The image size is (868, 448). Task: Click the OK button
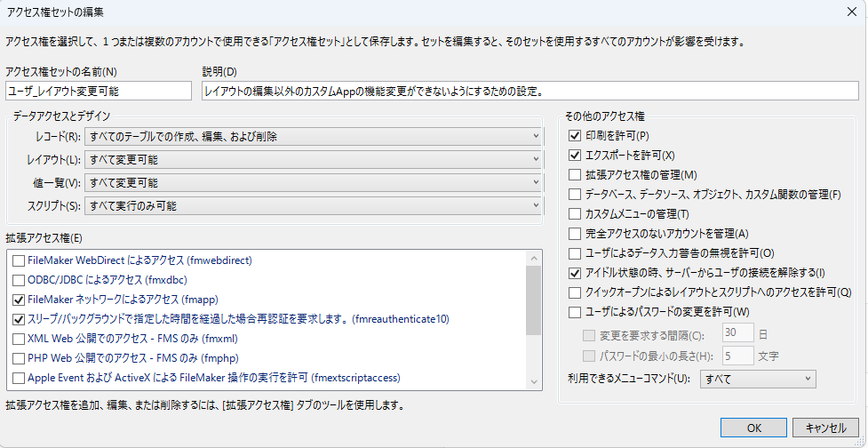tap(753, 428)
